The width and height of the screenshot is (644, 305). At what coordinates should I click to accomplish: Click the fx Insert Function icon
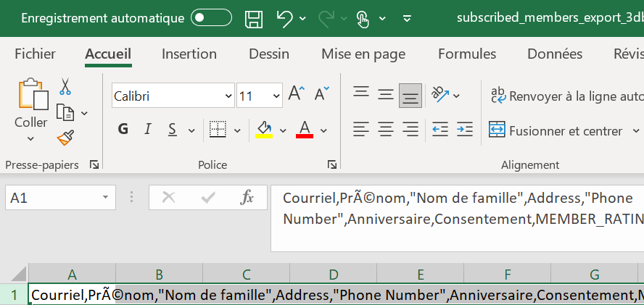(247, 198)
